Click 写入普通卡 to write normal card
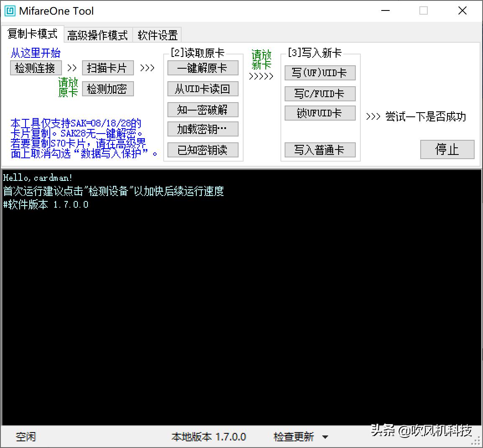 pyautogui.click(x=320, y=149)
